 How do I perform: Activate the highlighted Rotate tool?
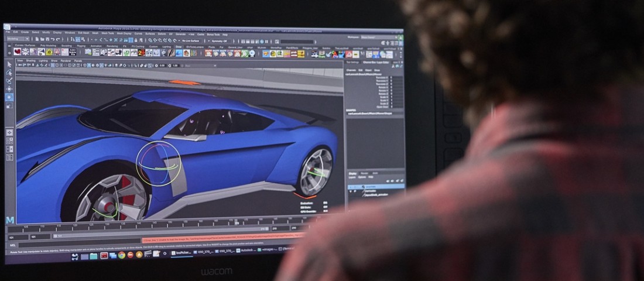coord(9,97)
